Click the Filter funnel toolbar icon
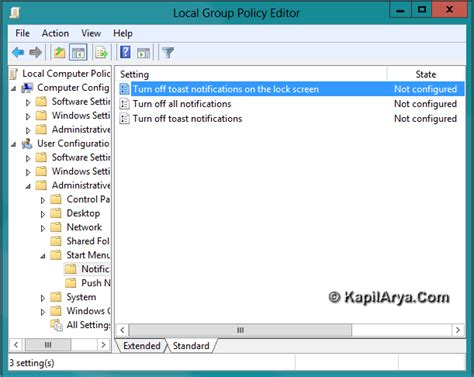This screenshot has width=474, height=377. pos(168,53)
